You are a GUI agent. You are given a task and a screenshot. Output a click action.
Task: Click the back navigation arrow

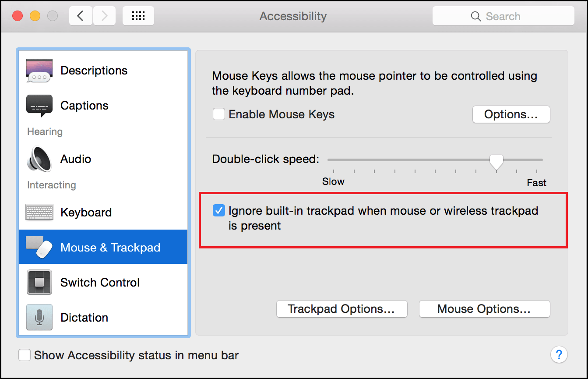pos(81,15)
